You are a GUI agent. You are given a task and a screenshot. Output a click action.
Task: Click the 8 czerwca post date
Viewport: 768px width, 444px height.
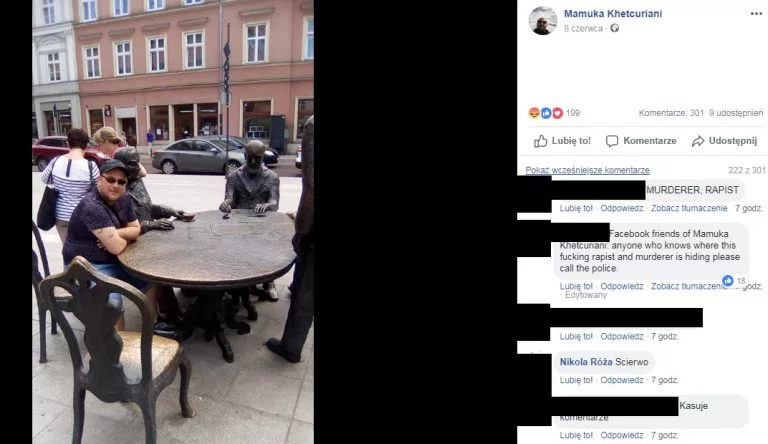click(583, 28)
